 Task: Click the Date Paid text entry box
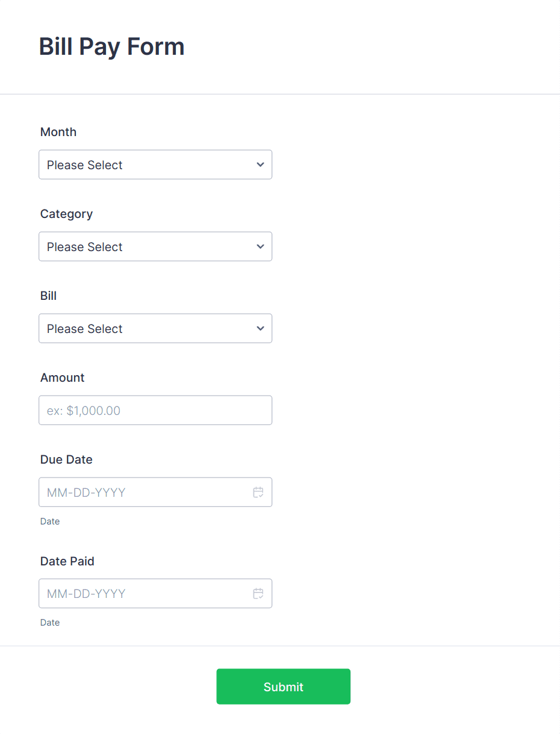(138, 593)
